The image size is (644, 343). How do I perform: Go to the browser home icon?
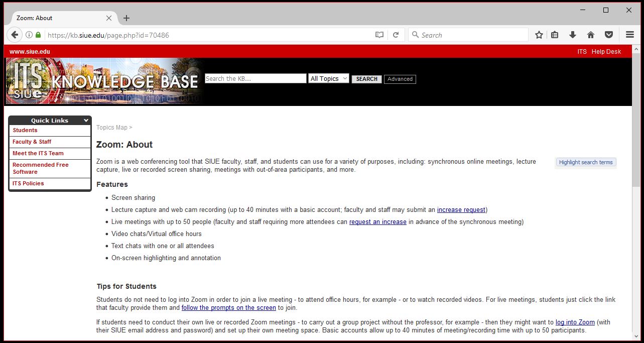590,35
